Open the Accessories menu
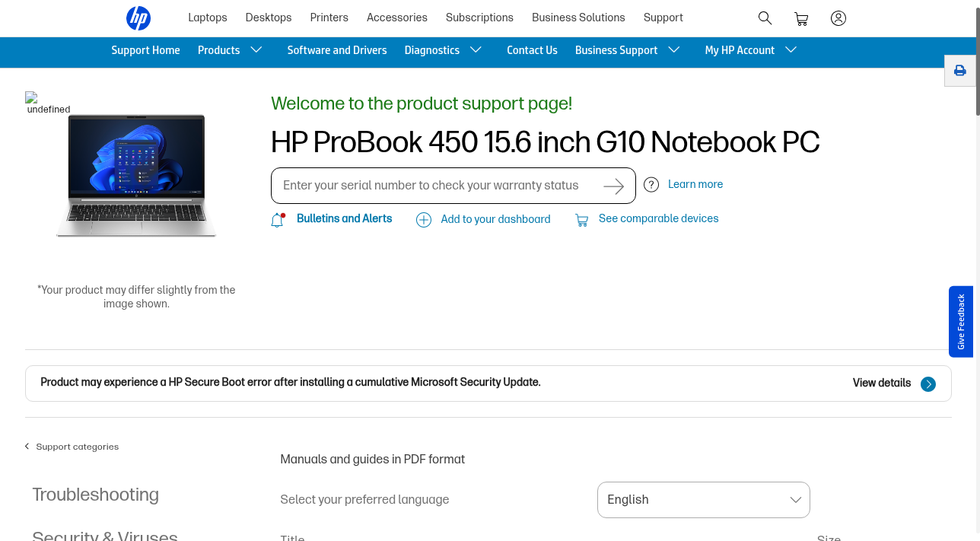This screenshot has width=980, height=541. pyautogui.click(x=397, y=18)
